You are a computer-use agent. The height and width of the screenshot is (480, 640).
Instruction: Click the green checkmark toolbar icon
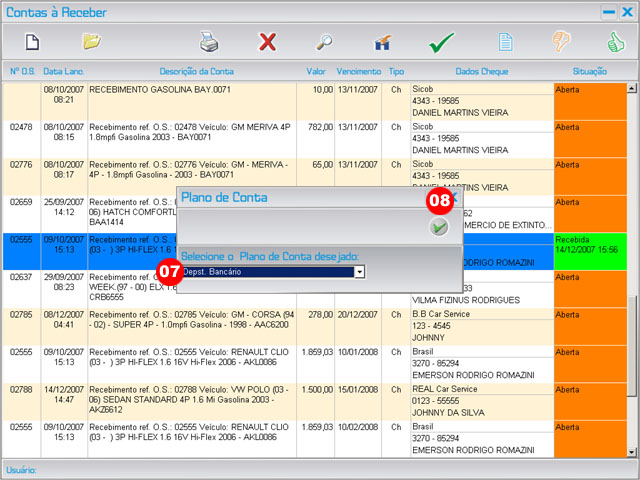pos(441,43)
